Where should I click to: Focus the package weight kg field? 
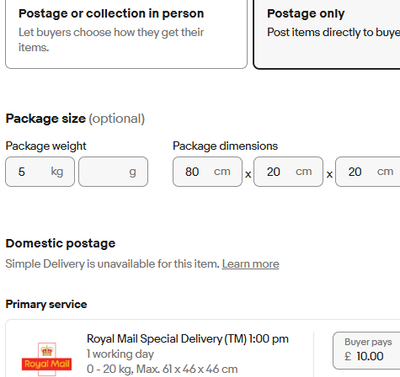tap(40, 172)
